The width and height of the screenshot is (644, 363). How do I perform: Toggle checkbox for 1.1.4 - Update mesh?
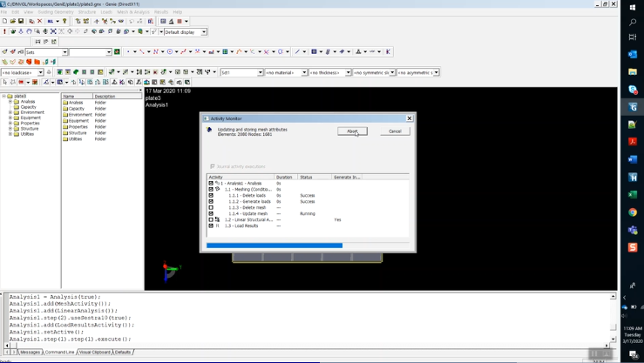click(211, 213)
